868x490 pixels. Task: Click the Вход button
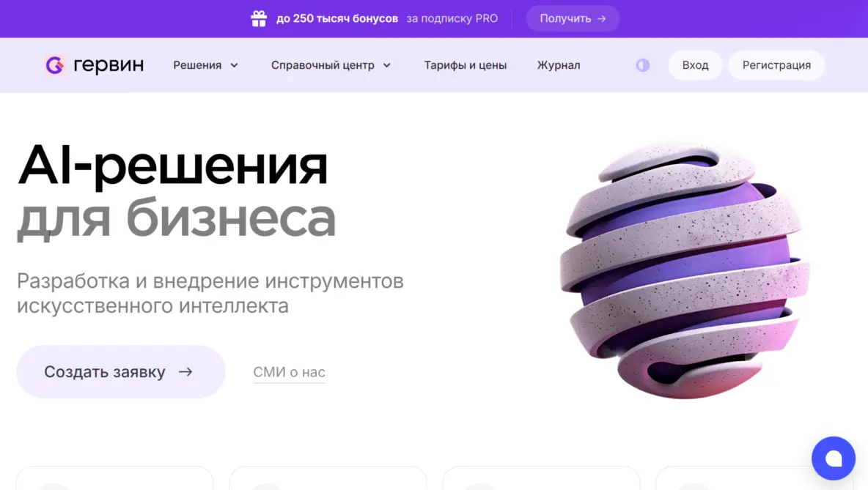[695, 65]
